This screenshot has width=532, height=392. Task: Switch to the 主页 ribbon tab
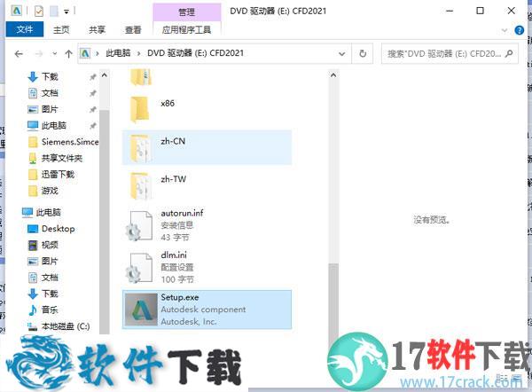pos(61,30)
